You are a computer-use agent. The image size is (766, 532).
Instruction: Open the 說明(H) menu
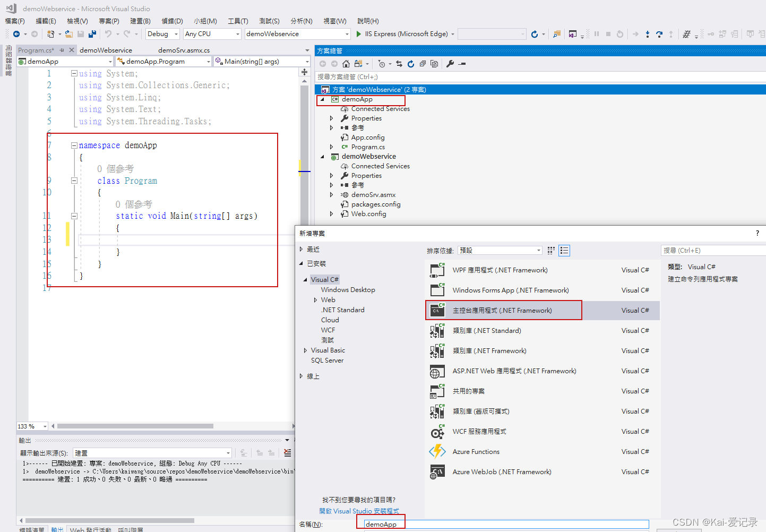(x=368, y=21)
